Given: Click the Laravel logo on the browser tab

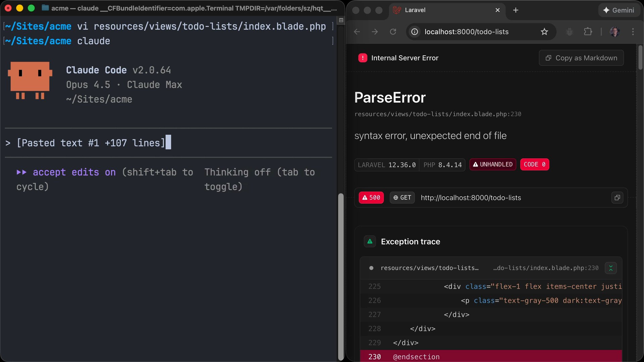Looking at the screenshot, I should [x=396, y=10].
